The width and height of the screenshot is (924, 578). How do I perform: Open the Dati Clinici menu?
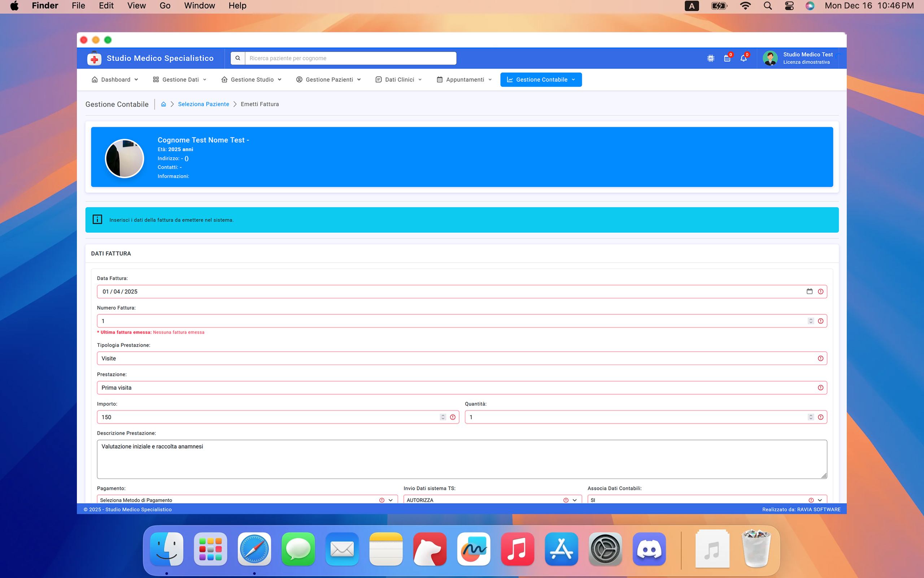[x=398, y=79]
